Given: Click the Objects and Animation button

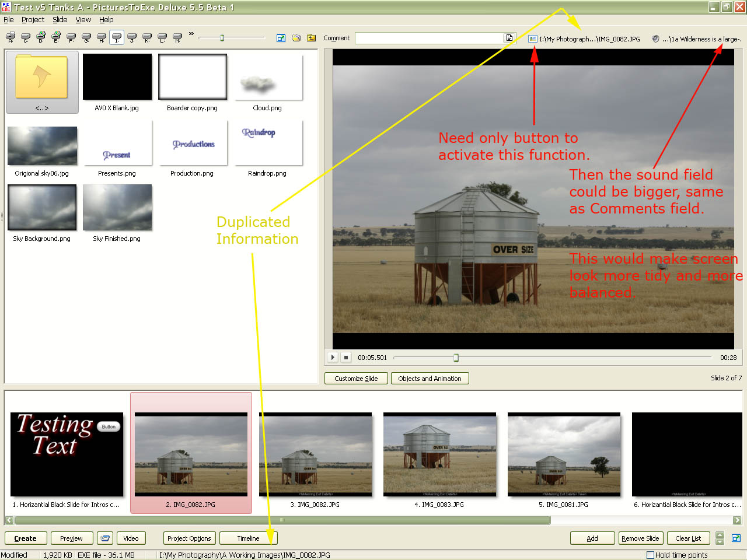Looking at the screenshot, I should [430, 379].
